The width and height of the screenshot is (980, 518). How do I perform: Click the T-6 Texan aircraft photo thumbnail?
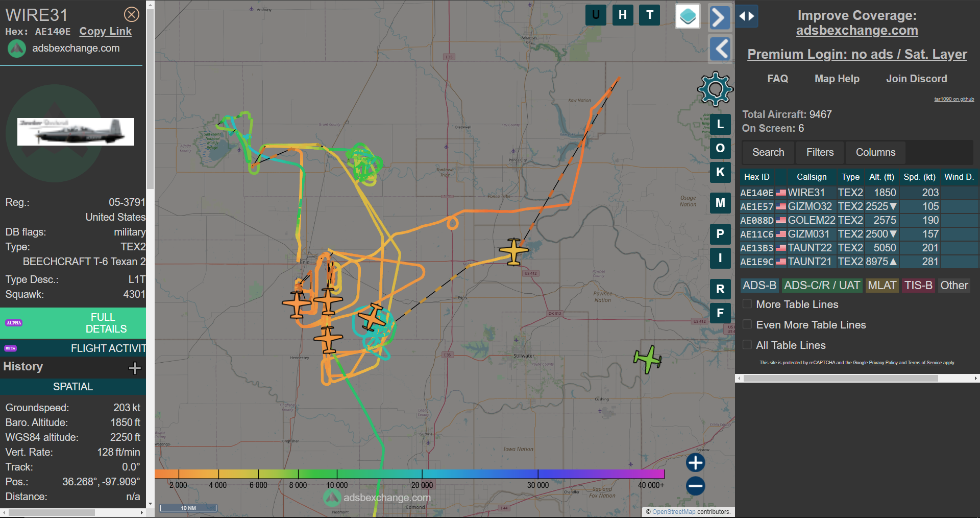click(x=76, y=132)
